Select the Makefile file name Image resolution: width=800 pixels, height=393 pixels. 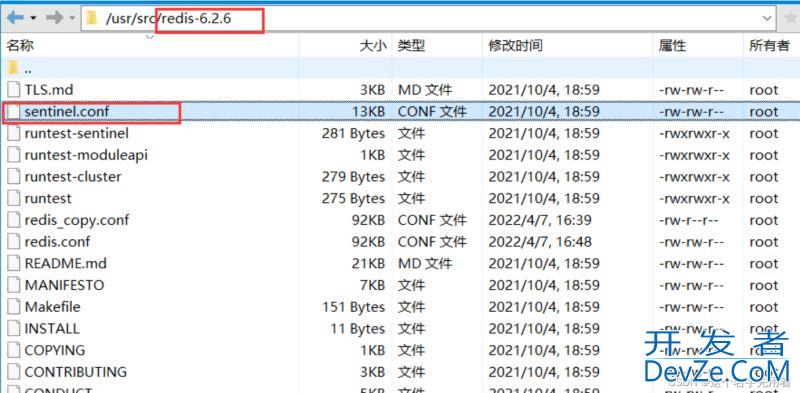53,307
